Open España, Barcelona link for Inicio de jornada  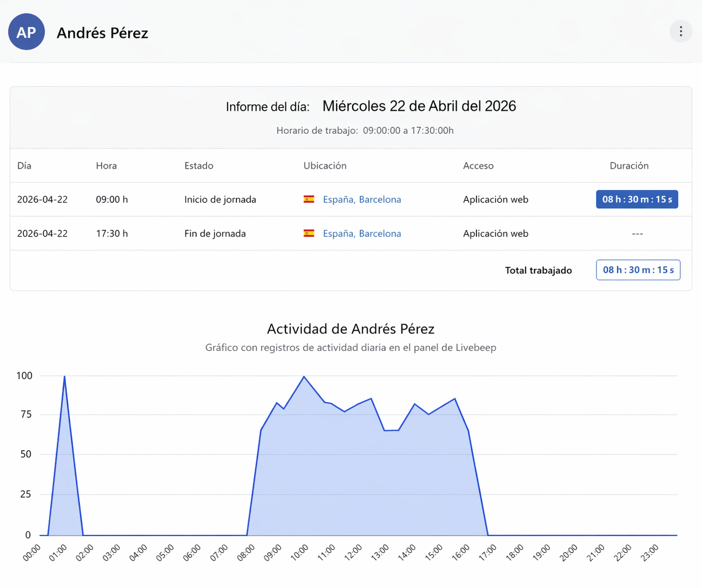362,199
